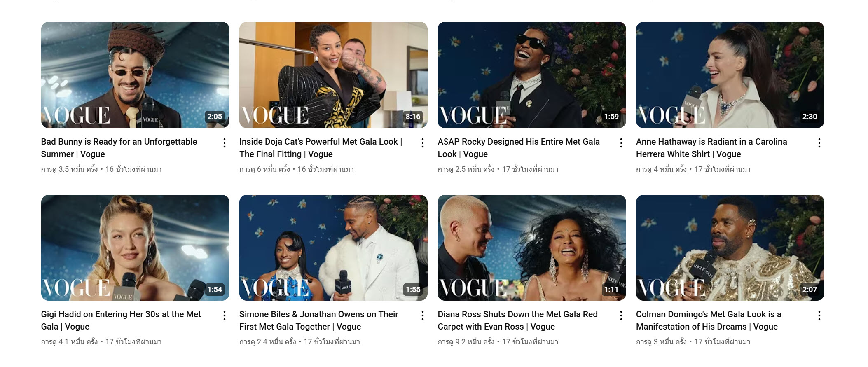
Task: Play the Gigi Hadid video thumbnail
Action: [135, 248]
